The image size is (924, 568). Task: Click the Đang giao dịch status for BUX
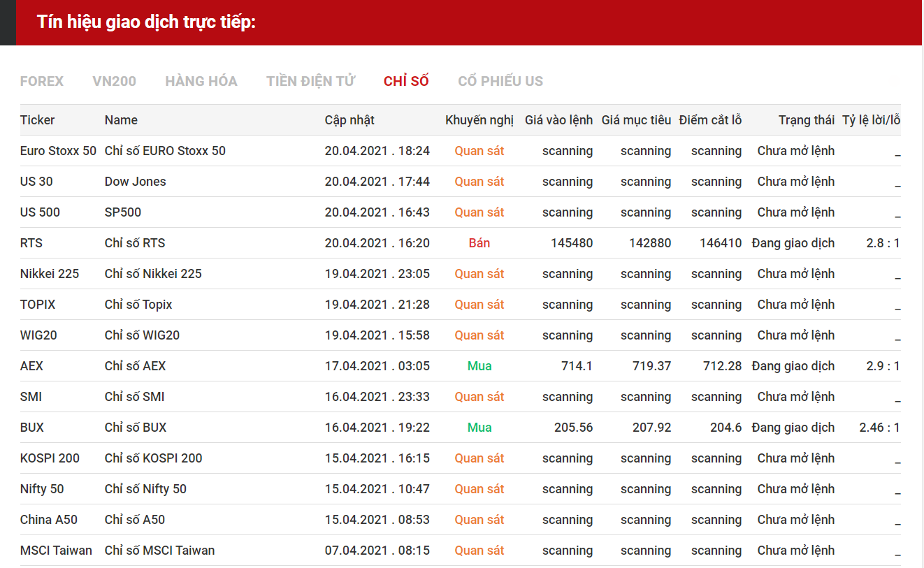793,428
